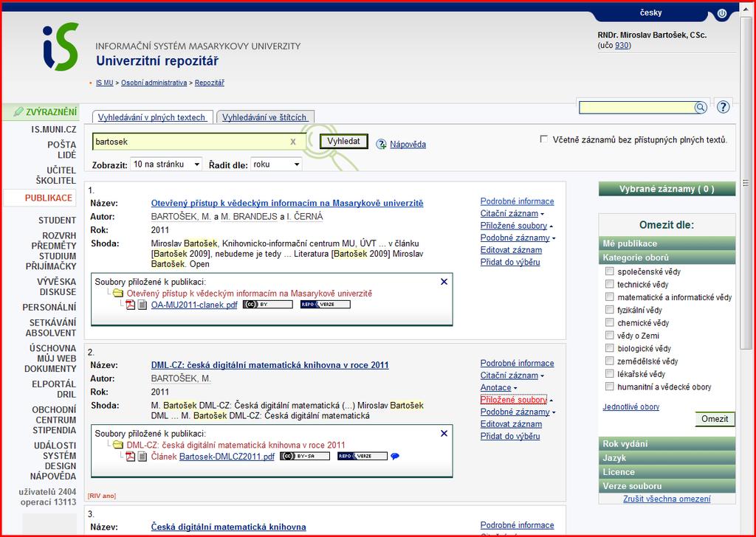Click Přidat do výběru for record 1

510,262
